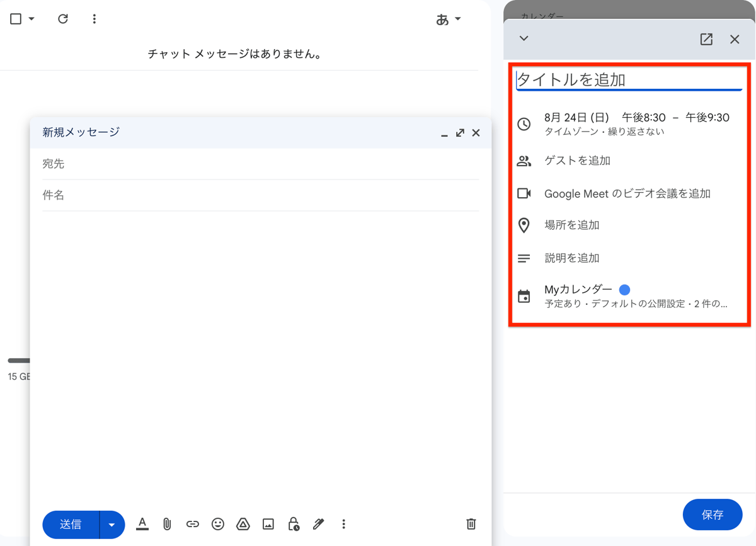Open 予定あり・デフォルトの公開設定 options
Viewport: 756px width, 546px height.
click(x=636, y=304)
